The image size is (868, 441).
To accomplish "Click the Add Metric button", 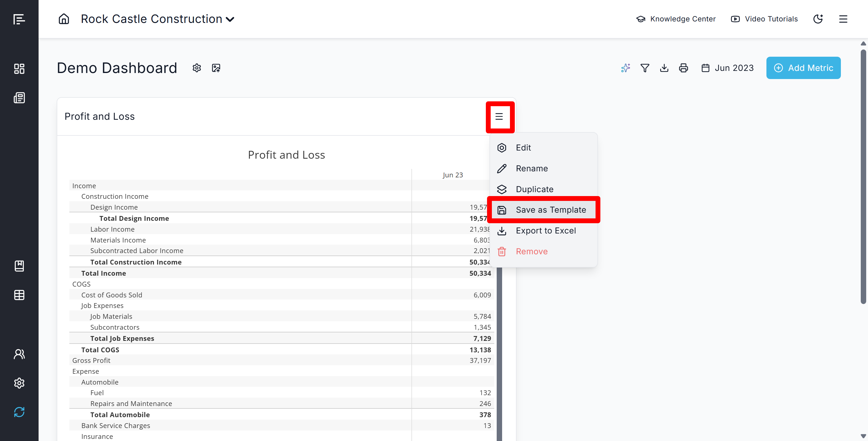I will tap(803, 68).
